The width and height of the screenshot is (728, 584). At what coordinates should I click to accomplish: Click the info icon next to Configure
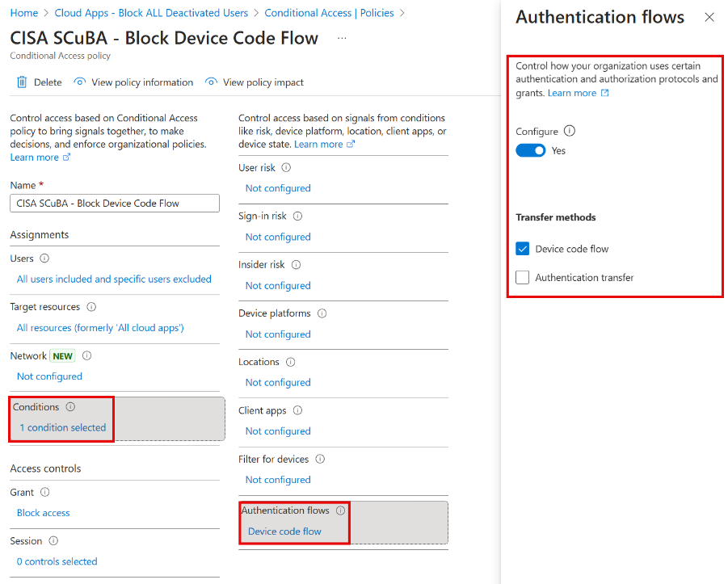570,131
